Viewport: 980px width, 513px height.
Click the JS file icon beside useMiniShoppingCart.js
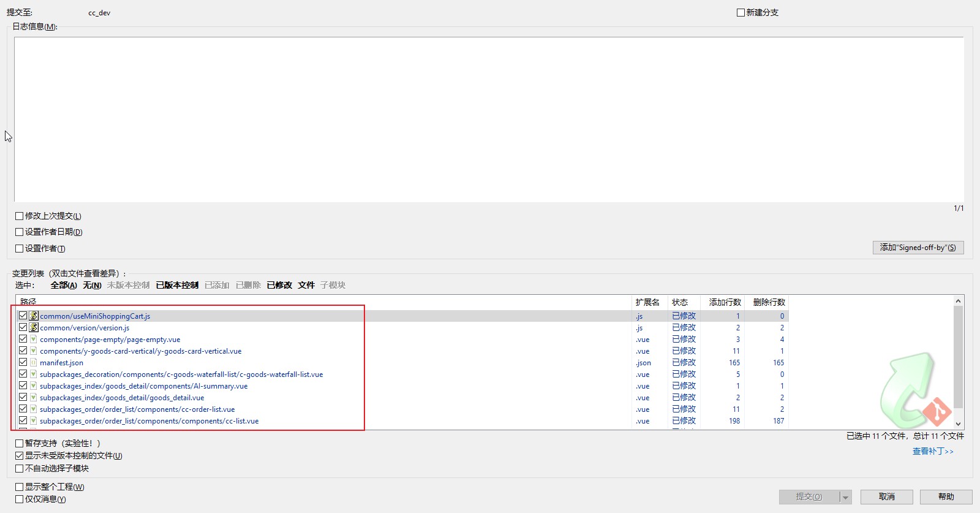(34, 316)
